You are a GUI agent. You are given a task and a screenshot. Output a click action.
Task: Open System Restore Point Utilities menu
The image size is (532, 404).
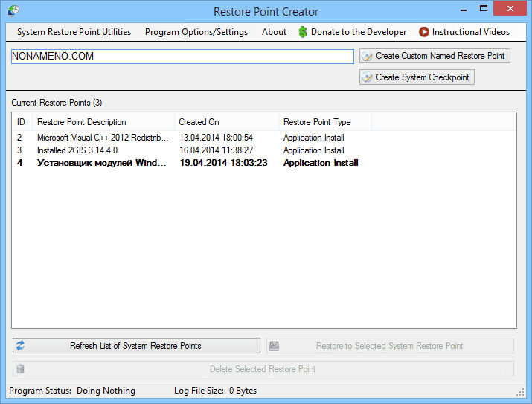(74, 32)
